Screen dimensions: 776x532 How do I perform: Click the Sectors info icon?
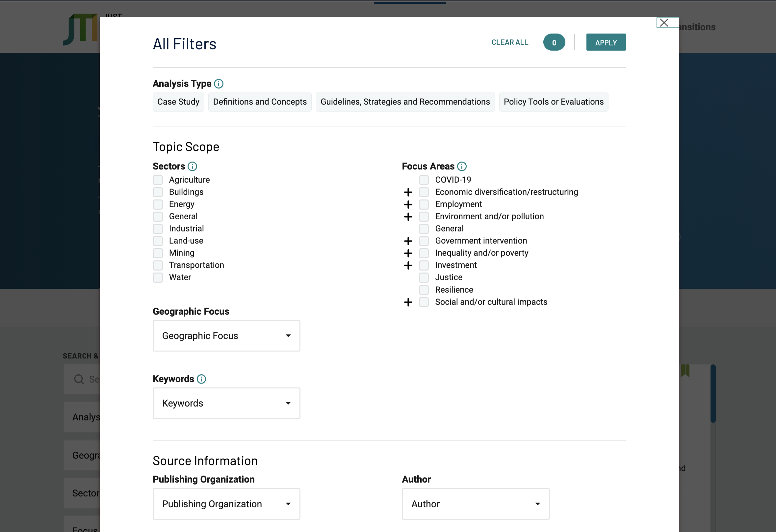tap(192, 166)
